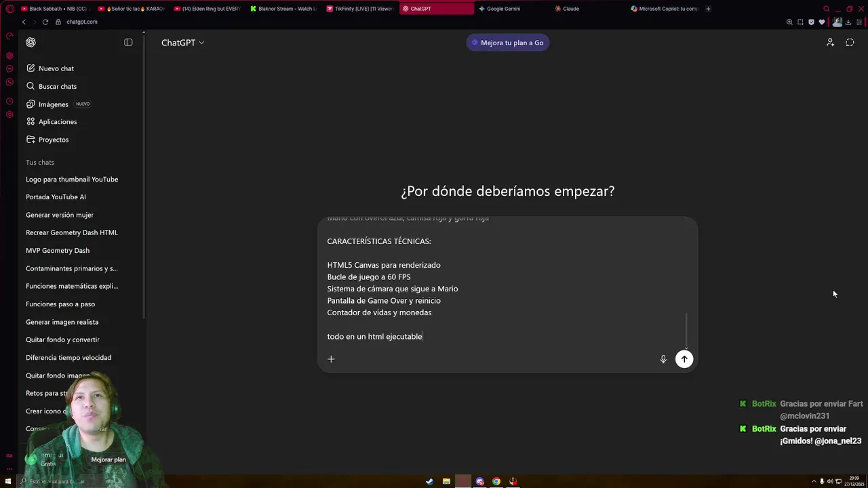Switch to the Microsoft Copilot tab
This screenshot has height=488, width=868.
tap(665, 9)
